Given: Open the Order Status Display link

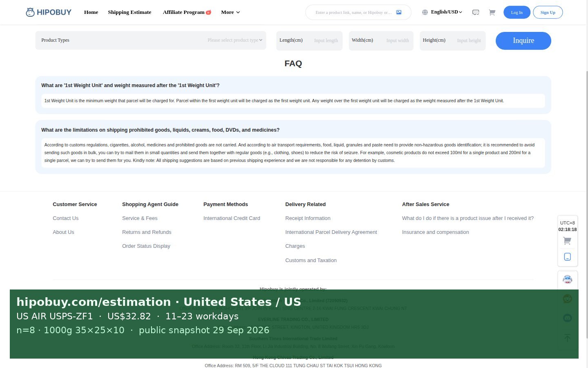Looking at the screenshot, I should point(146,246).
